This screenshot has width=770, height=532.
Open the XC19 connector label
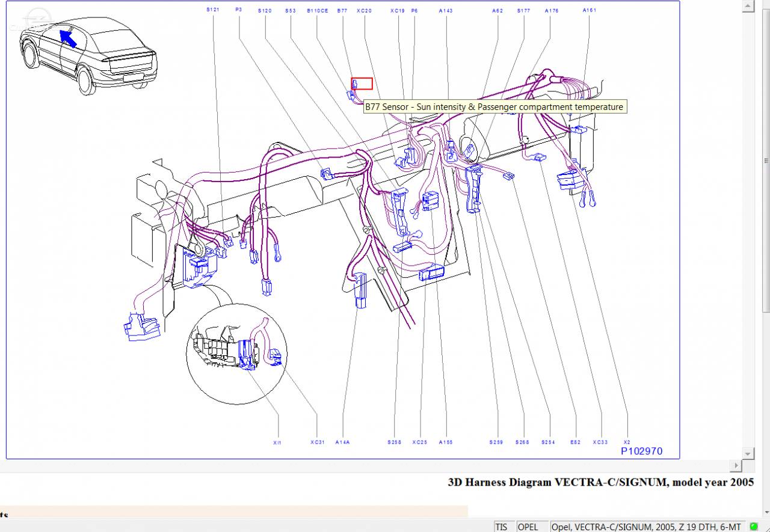[397, 10]
